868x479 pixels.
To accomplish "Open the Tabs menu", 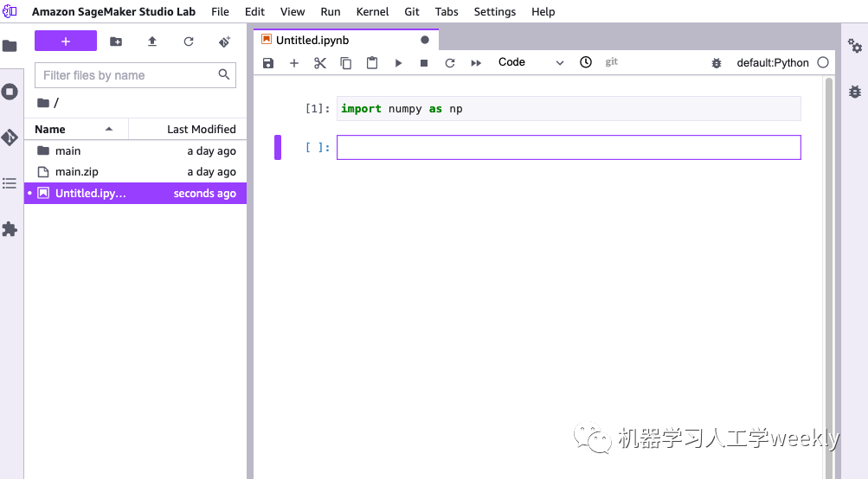I will (447, 11).
